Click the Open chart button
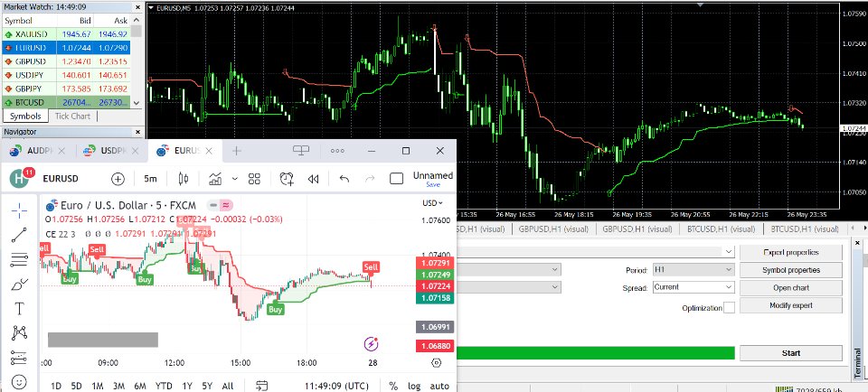 pos(791,287)
